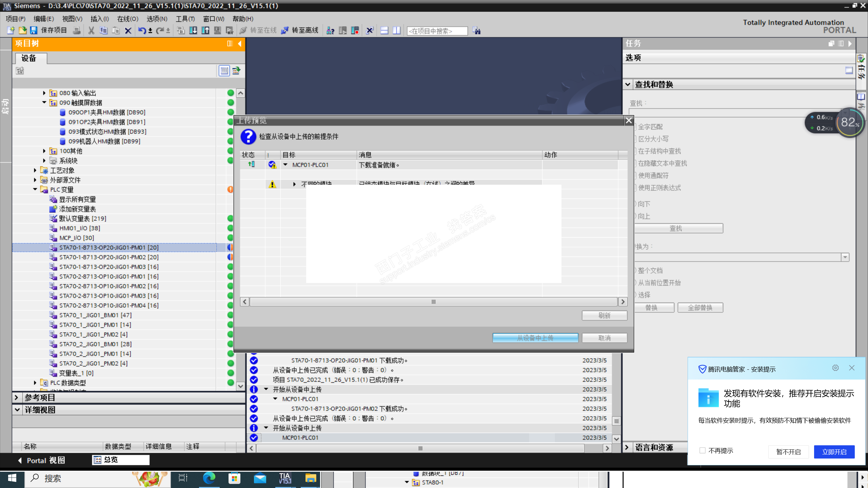Select the HMI01_I/O [38] tag table
Viewport: 868px width, 488px height.
pyautogui.click(x=79, y=228)
